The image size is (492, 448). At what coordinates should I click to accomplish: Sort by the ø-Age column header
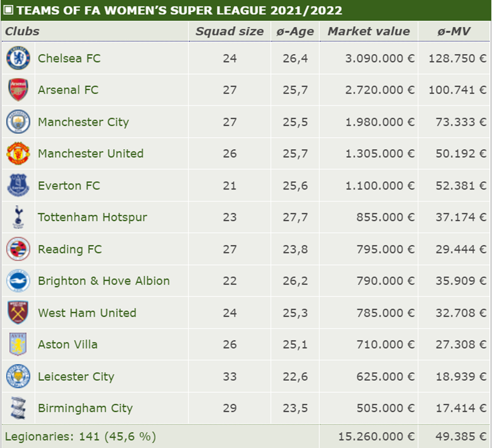pyautogui.click(x=295, y=31)
